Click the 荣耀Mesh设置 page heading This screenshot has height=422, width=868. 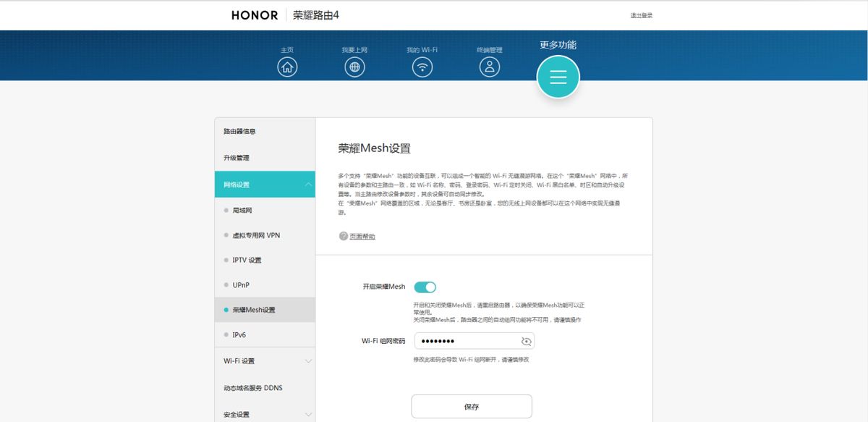[374, 148]
